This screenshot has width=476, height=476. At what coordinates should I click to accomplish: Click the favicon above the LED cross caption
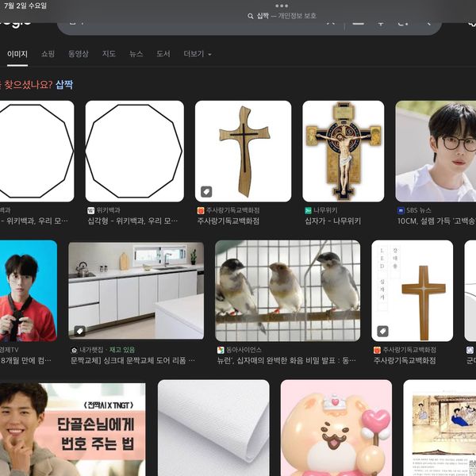pos(377,350)
